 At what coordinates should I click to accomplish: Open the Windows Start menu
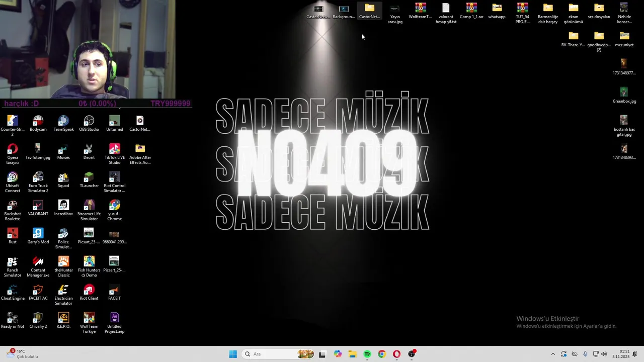[233, 354]
